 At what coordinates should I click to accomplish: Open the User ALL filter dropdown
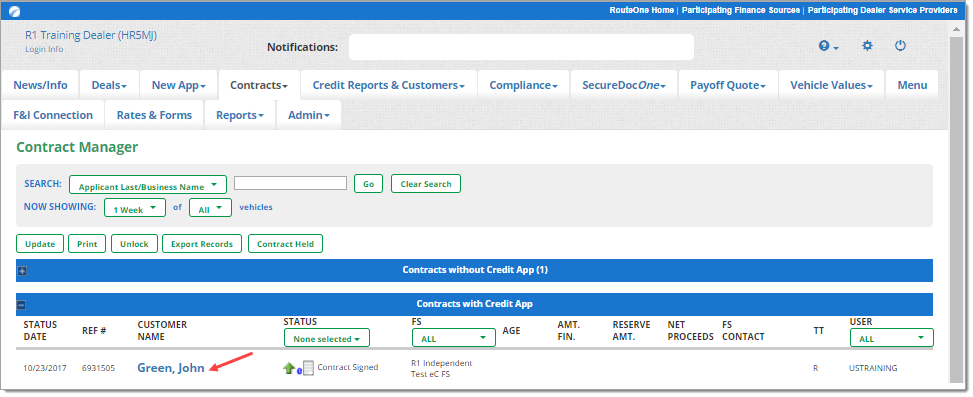[x=892, y=338]
